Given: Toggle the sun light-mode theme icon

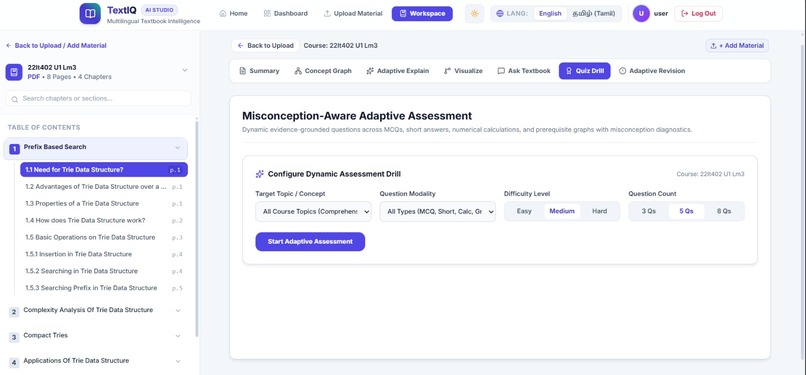Looking at the screenshot, I should click(x=474, y=13).
